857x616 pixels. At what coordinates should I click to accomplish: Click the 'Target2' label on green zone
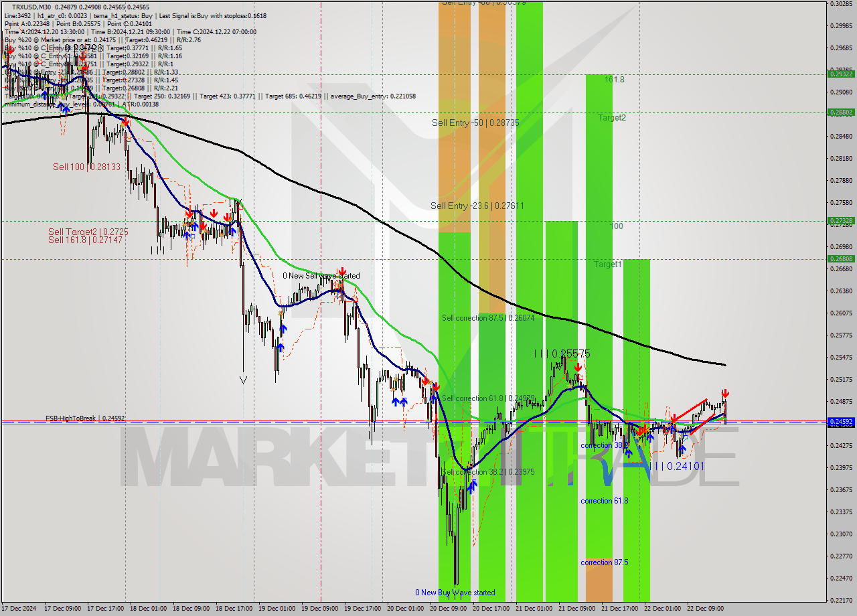(612, 117)
